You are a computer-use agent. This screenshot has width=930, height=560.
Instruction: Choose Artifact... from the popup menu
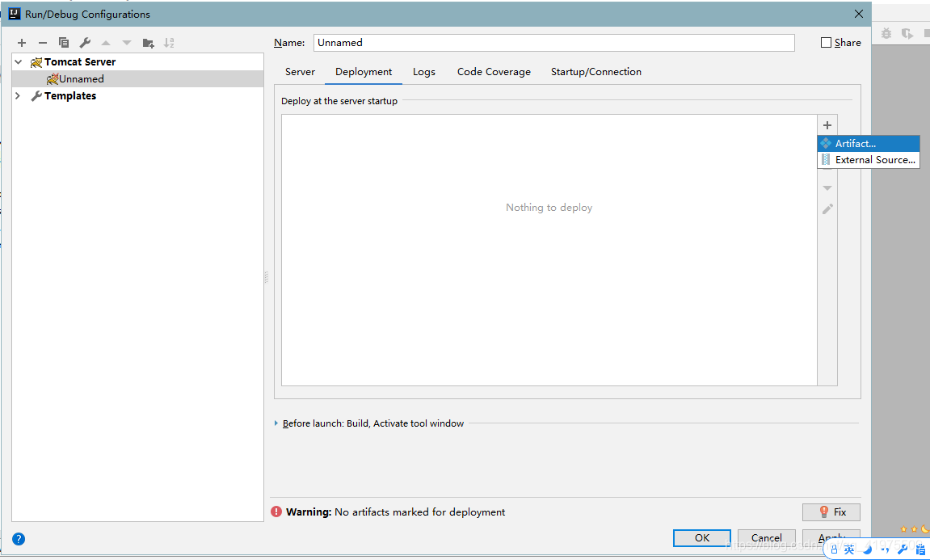[x=869, y=144]
